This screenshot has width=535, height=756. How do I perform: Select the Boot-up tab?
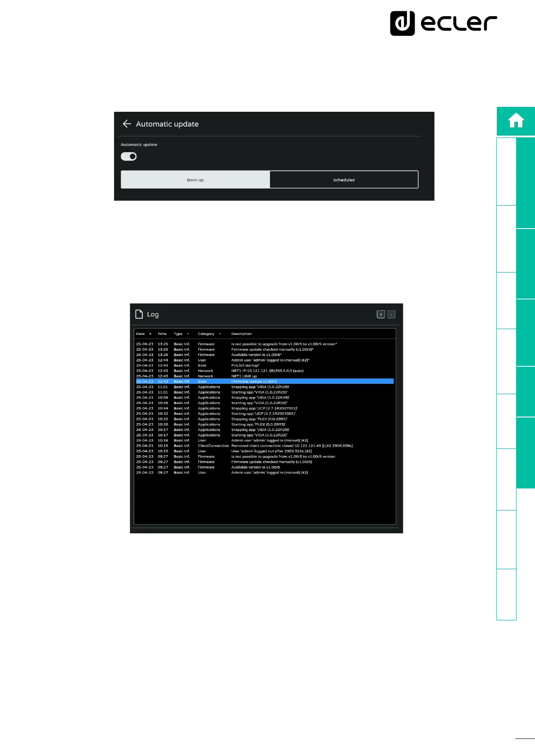pos(195,180)
